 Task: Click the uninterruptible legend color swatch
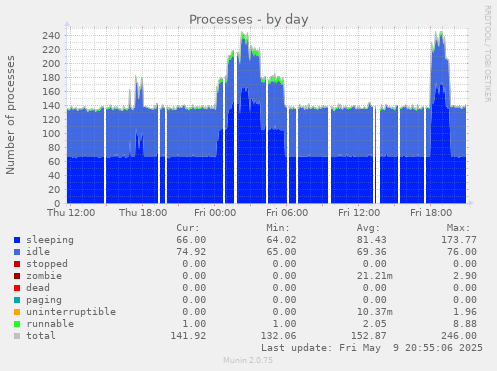pyautogui.click(x=17, y=312)
